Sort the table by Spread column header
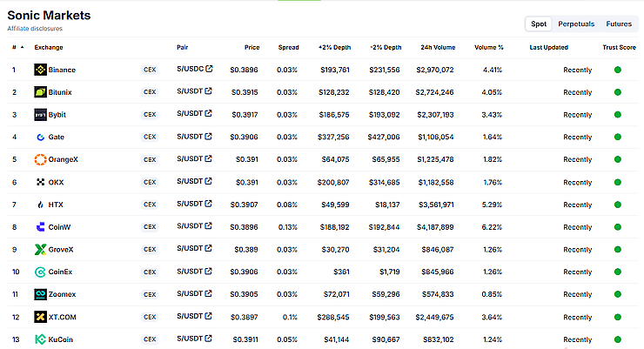Image resolution: width=644 pixels, height=349 pixels. pos(287,47)
